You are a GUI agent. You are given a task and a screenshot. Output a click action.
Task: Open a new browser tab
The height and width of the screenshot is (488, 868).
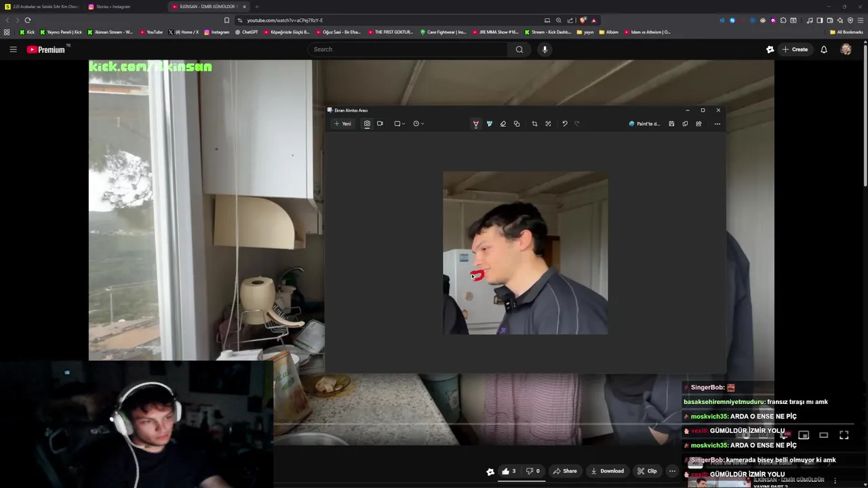[257, 7]
